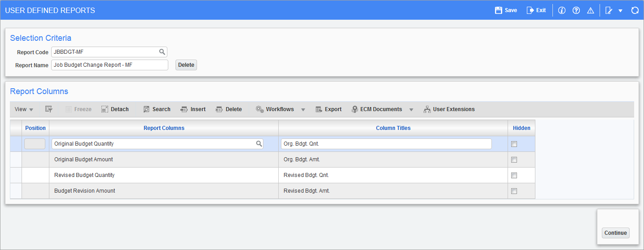The width and height of the screenshot is (644, 250).
Task: Expand the ECM Documents dropdown arrow
Action: pyautogui.click(x=411, y=109)
